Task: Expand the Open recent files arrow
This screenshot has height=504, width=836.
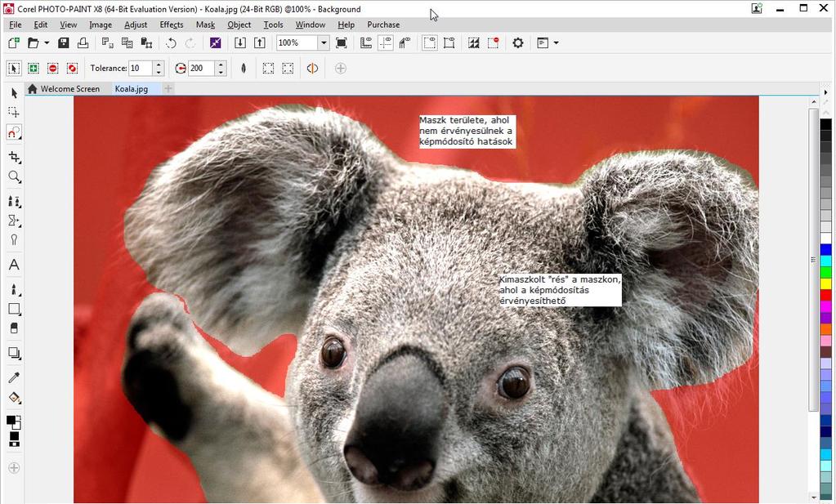Action: tap(47, 42)
